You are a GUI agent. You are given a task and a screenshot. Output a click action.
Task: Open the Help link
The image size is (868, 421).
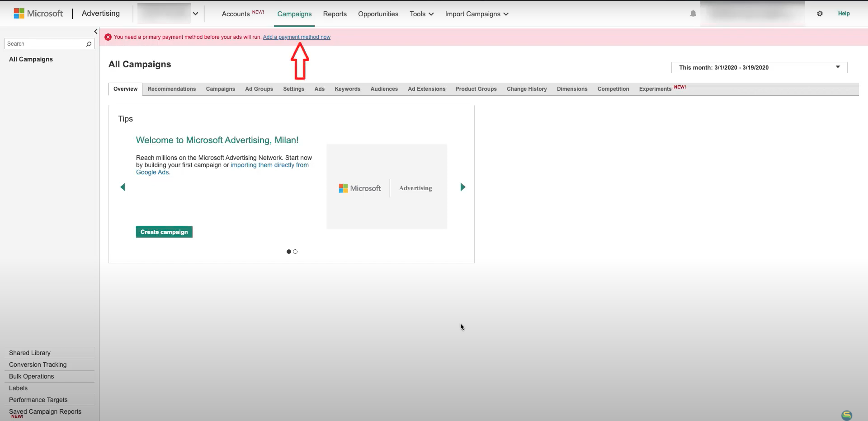844,14
